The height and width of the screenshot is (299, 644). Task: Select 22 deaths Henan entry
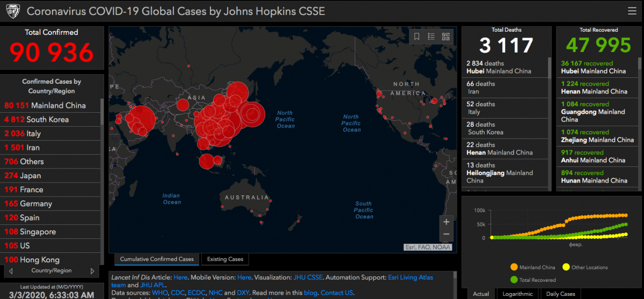505,149
